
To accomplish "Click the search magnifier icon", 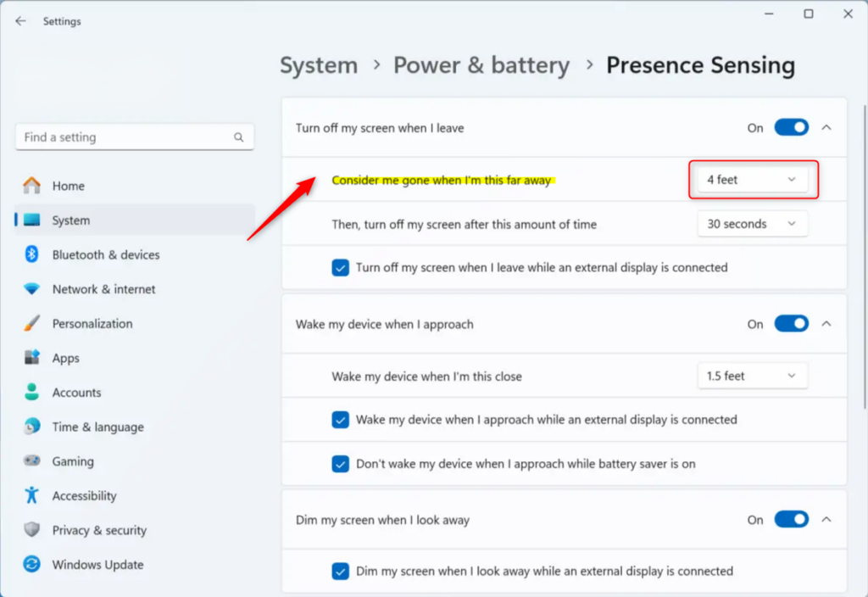I will pyautogui.click(x=238, y=137).
